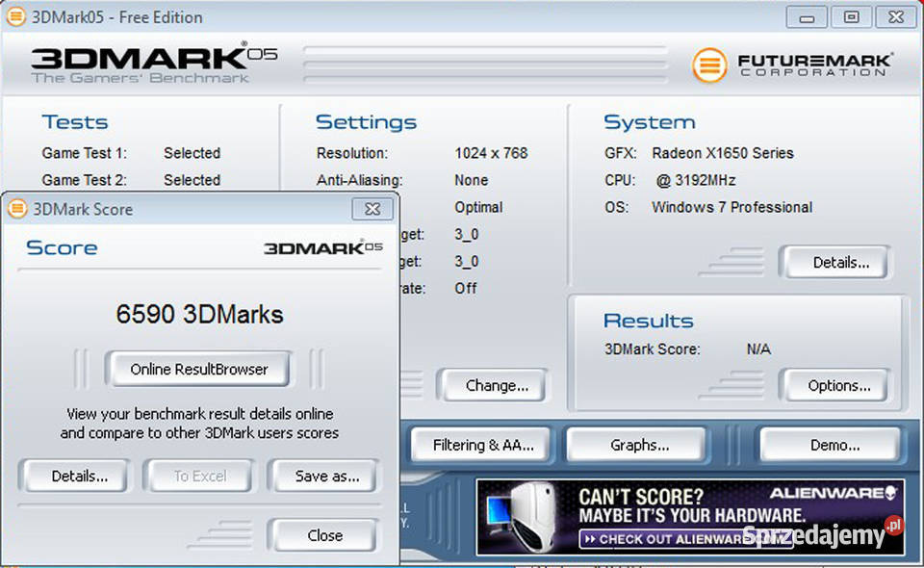924x568 pixels.
Task: Click the Futuremark Corporation orange logo
Action: 709,65
